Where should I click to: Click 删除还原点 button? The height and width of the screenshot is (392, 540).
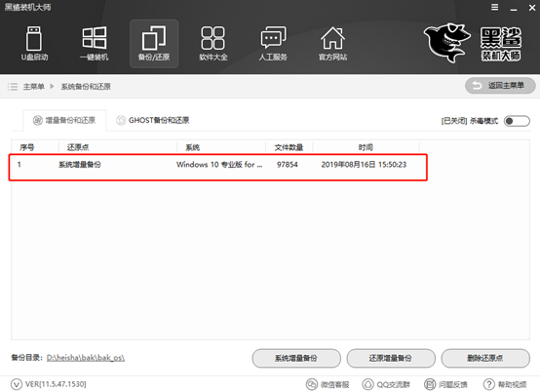click(x=485, y=358)
